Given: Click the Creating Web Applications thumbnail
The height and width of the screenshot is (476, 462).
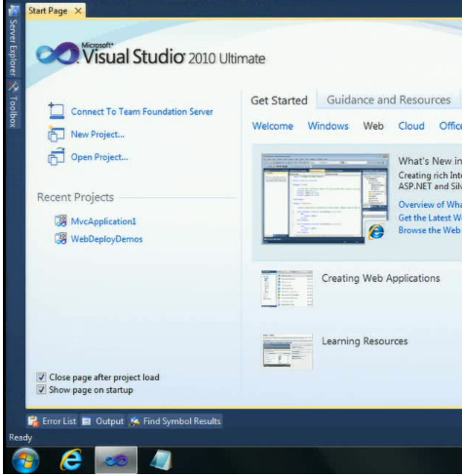Looking at the screenshot, I should [287, 289].
